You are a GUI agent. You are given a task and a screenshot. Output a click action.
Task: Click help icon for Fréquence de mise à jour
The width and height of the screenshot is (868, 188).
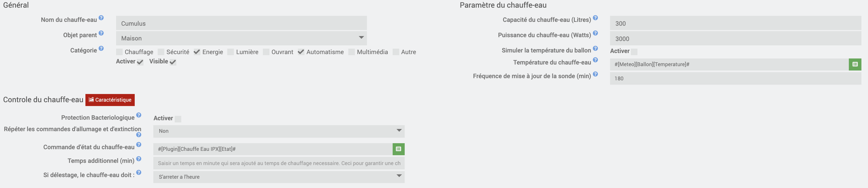595,74
